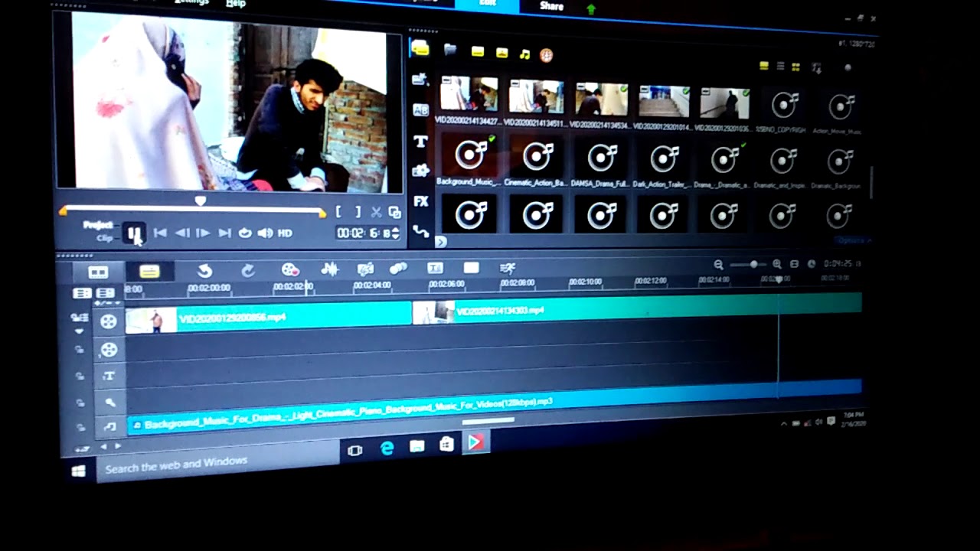Open the Instant Project templates panel
The height and width of the screenshot is (551, 980).
(420, 79)
